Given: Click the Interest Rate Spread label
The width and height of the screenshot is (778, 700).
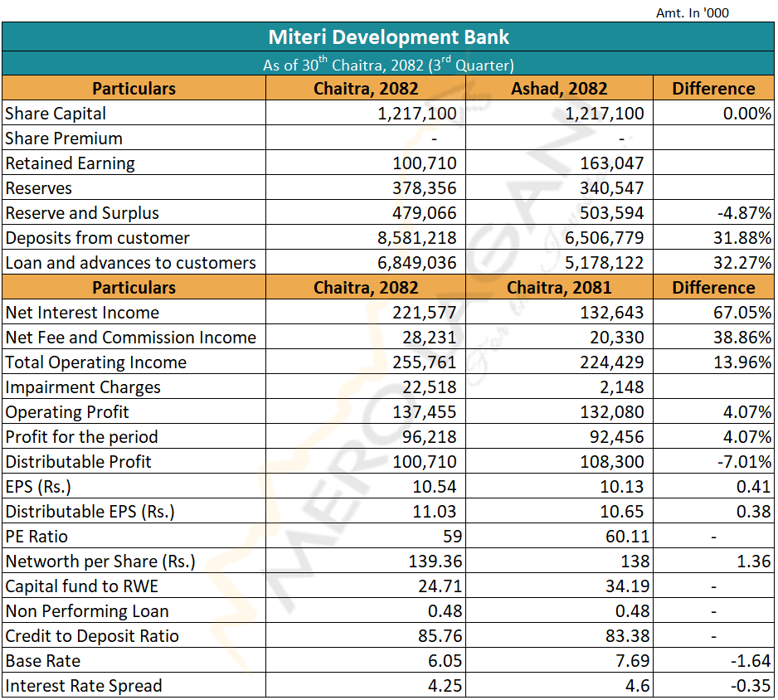Looking at the screenshot, I should point(84,686).
